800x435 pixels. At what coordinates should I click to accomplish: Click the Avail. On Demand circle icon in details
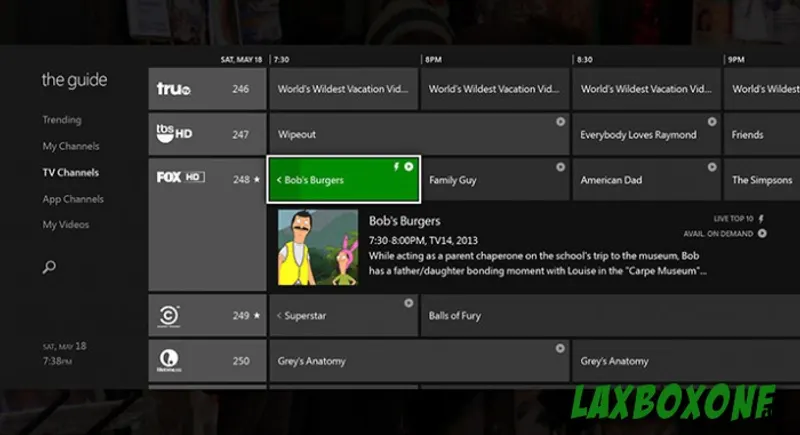click(x=762, y=234)
